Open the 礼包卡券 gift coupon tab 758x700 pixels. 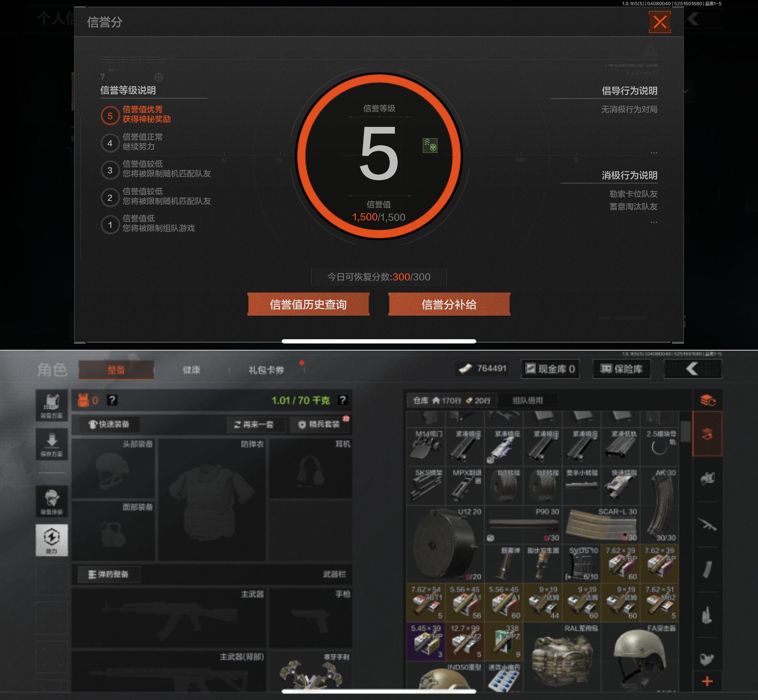(266, 370)
